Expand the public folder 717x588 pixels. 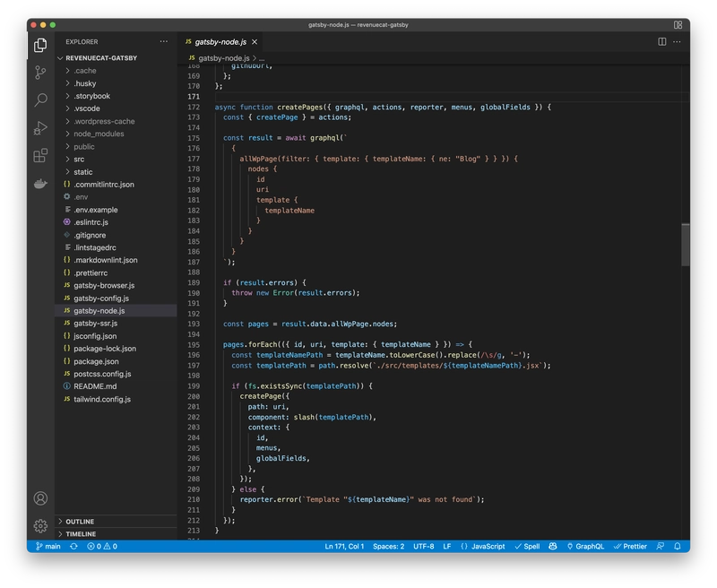pos(116,147)
